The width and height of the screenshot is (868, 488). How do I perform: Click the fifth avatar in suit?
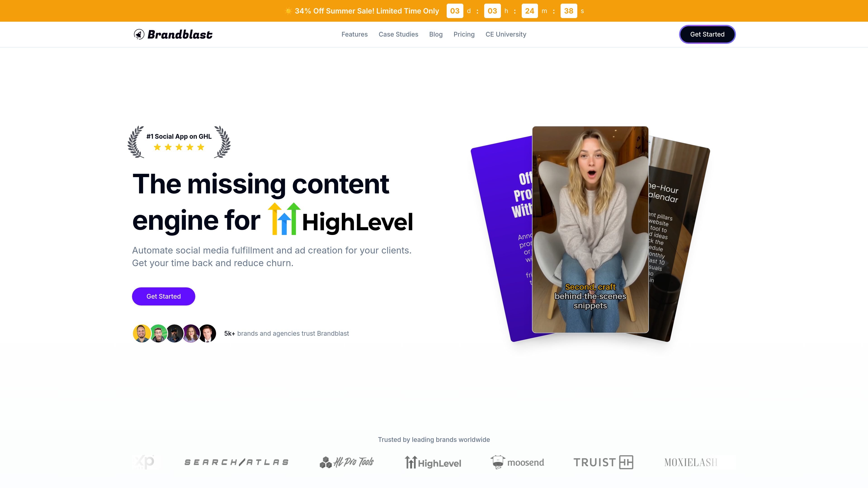[x=207, y=333]
